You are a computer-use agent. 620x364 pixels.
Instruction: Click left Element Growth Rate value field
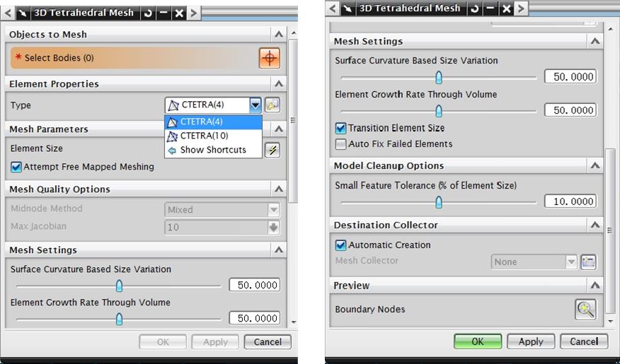pyautogui.click(x=255, y=318)
